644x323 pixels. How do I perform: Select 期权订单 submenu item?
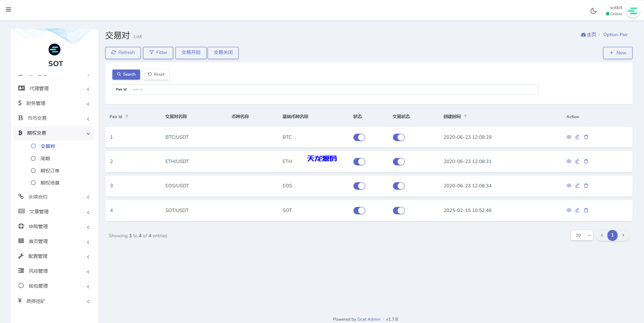(50, 170)
